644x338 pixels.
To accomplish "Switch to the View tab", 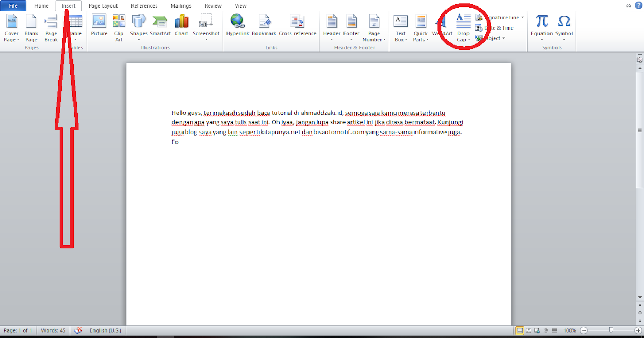I will coord(241,5).
